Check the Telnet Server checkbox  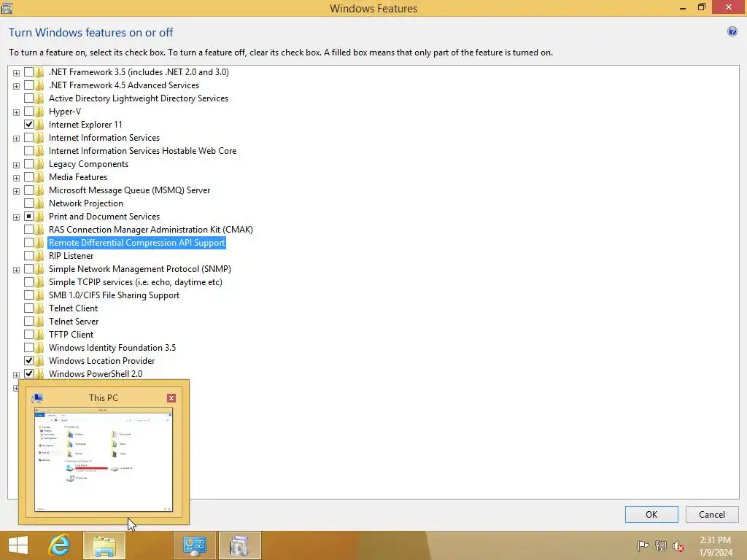pyautogui.click(x=28, y=322)
